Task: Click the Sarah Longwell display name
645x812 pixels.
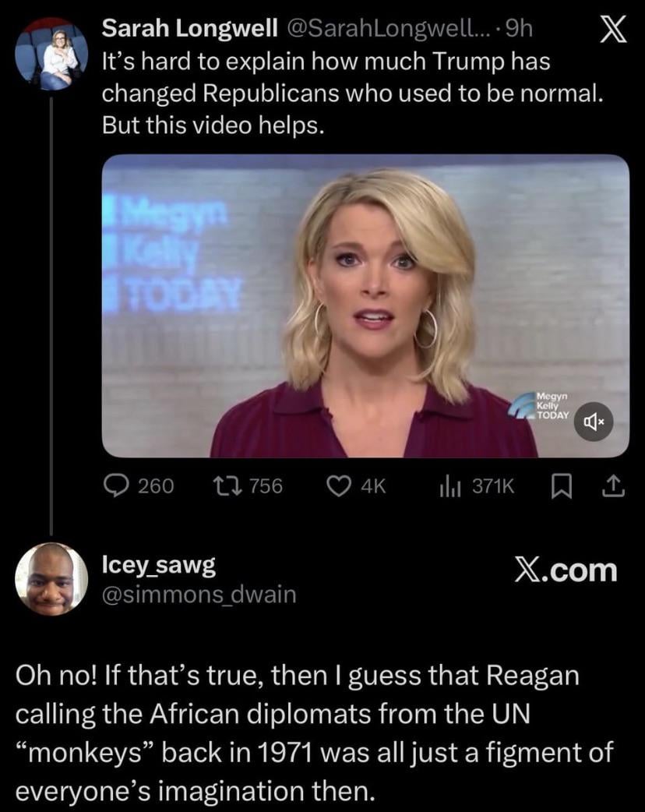Action: 190,29
